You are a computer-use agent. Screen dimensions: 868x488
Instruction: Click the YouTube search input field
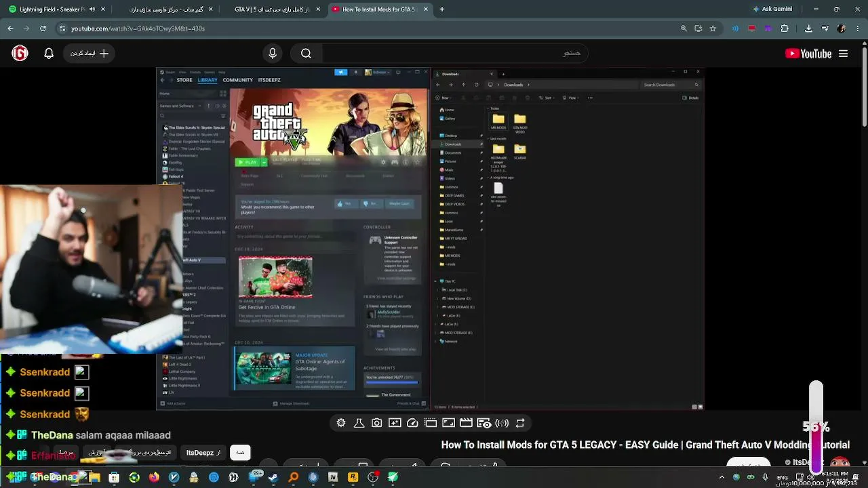(454, 54)
